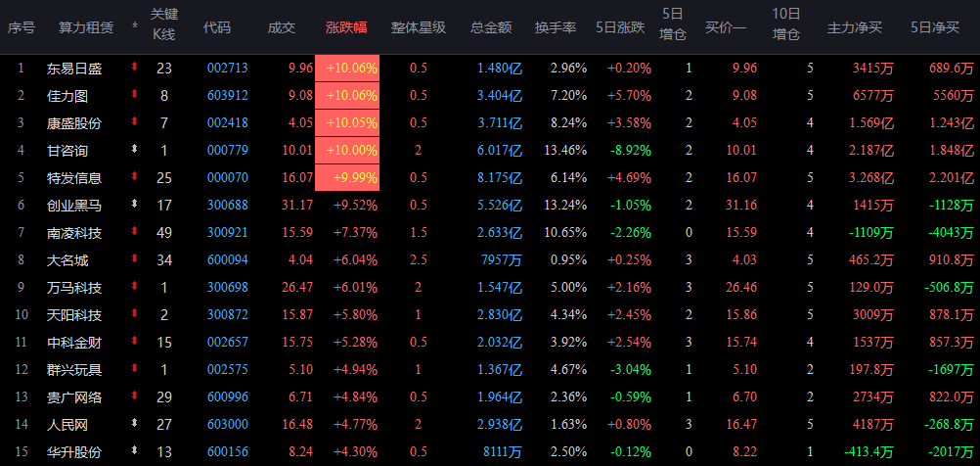Click the red marker icon for 贵广网络
Viewport: 980px width, 466px height.
(134, 396)
